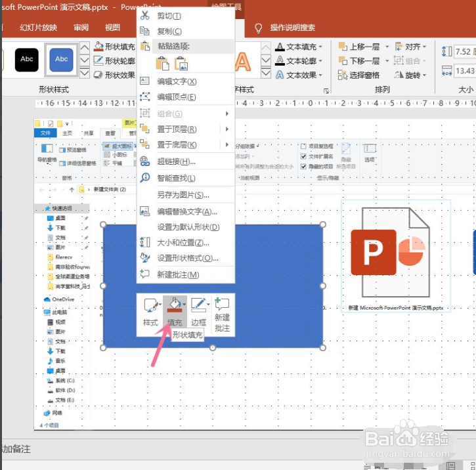Image resolution: width=476 pixels, height=470 pixels.
Task: Choose 超链接(H) menu entry
Action: coord(186,161)
